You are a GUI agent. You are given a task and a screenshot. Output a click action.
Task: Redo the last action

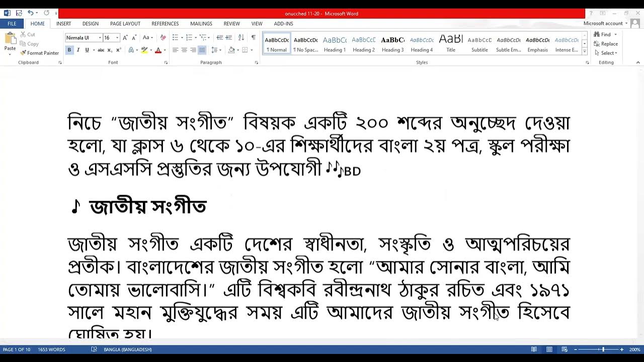47,13
